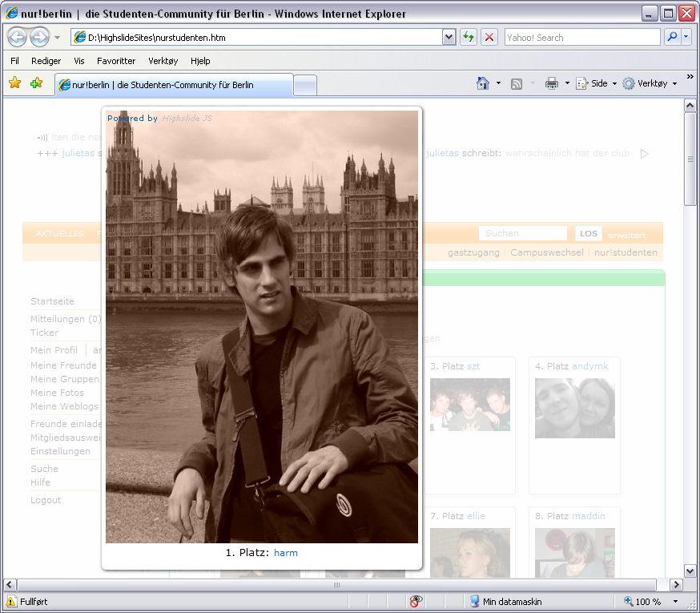Go back with the browser Back arrow
The width and height of the screenshot is (700, 613).
click(x=18, y=38)
